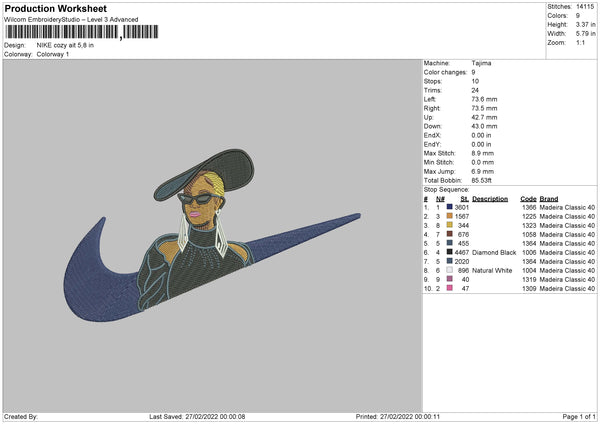Click the orange swatch beside stitch count 1567
The image size is (600, 424).
(x=449, y=216)
